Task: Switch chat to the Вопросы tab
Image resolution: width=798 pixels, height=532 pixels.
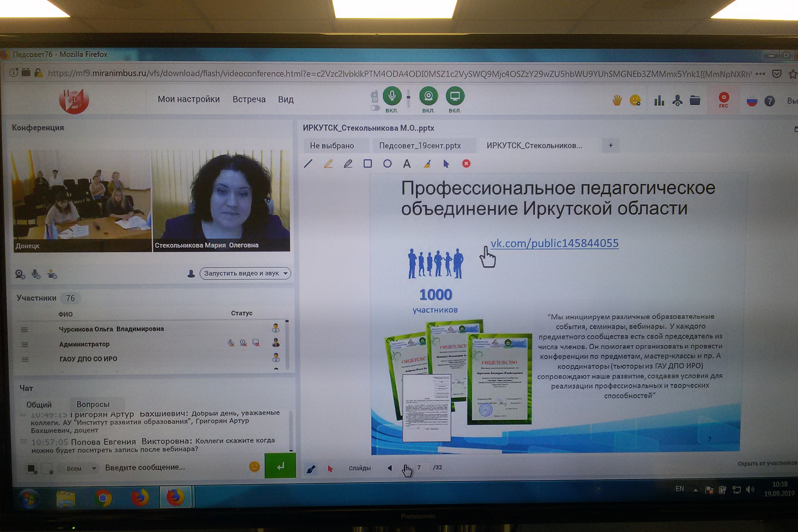Action: point(93,404)
